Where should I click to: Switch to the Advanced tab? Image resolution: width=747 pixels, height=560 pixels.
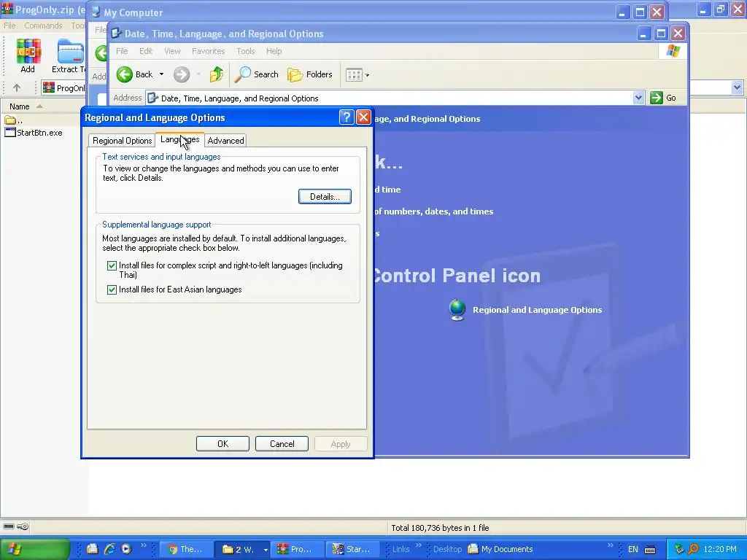[x=226, y=141]
